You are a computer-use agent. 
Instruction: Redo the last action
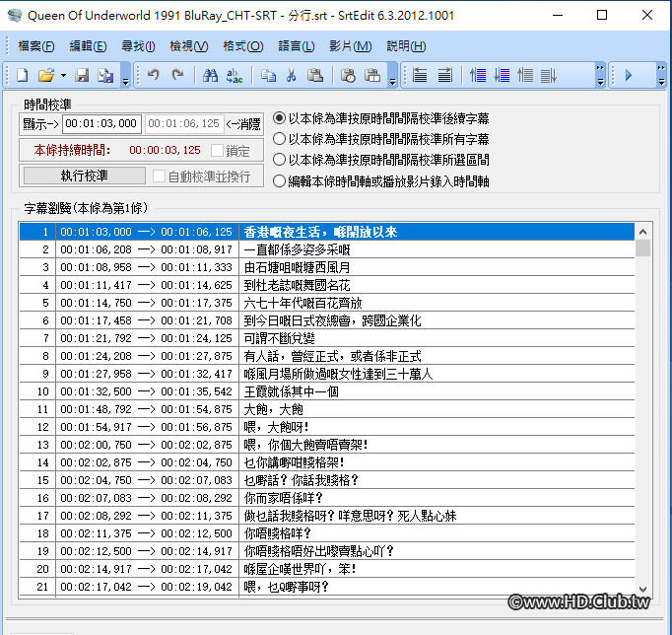177,76
